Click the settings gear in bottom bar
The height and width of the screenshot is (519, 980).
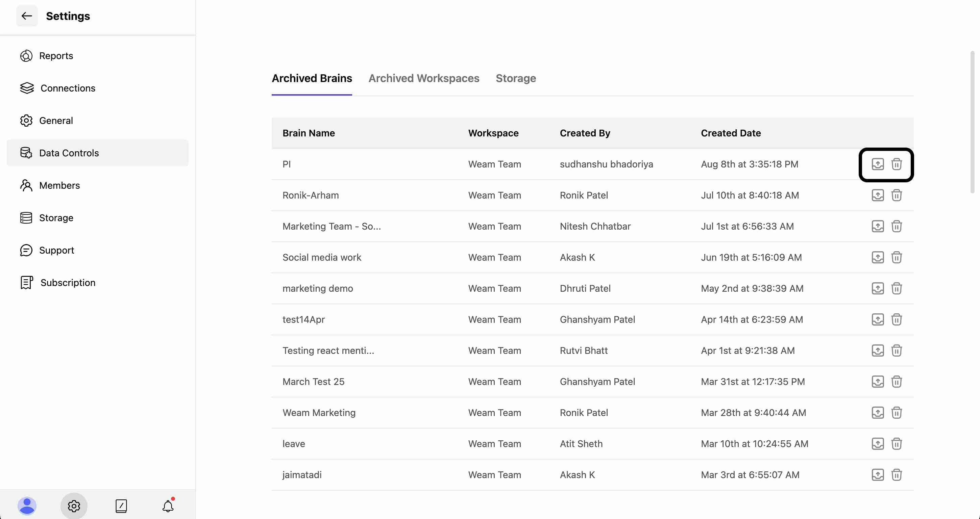[74, 506]
